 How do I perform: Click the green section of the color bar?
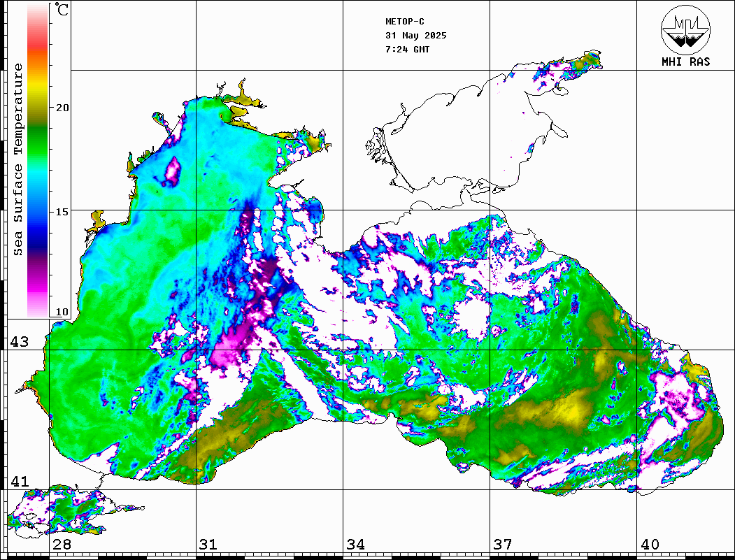click(x=38, y=143)
